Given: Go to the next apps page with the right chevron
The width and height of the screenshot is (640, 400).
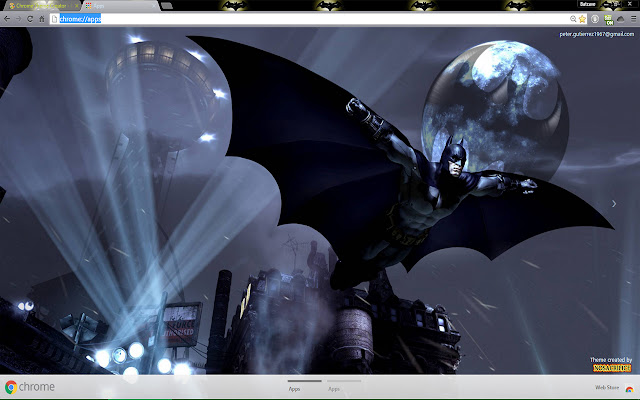Looking at the screenshot, I should coord(614,203).
